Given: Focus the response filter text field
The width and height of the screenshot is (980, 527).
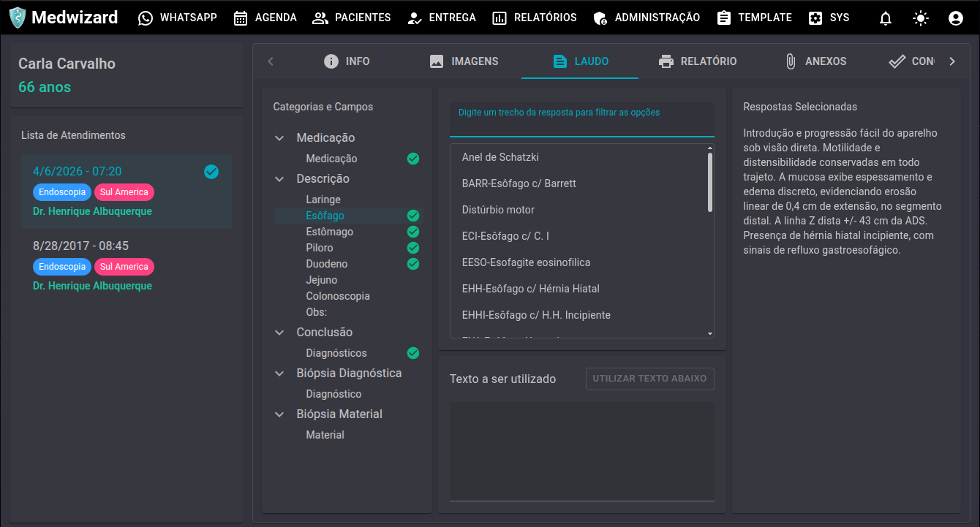Looking at the screenshot, I should tap(582, 120).
